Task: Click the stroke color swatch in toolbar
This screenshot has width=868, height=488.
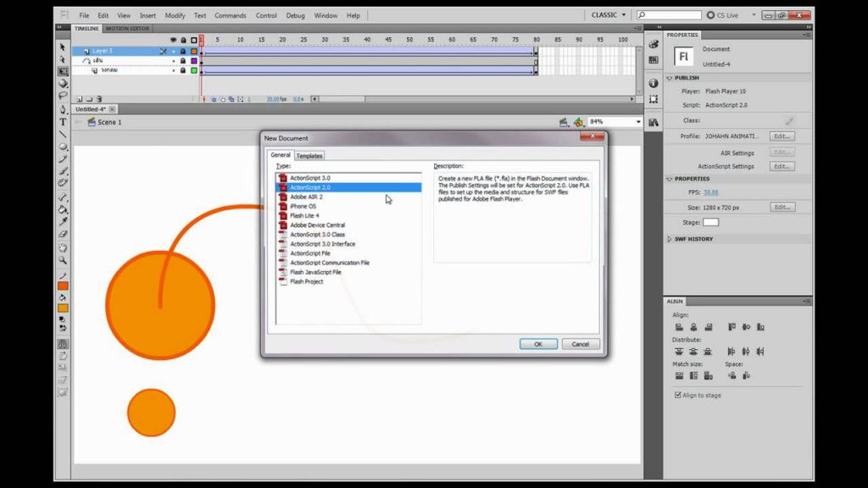Action: pos(63,286)
